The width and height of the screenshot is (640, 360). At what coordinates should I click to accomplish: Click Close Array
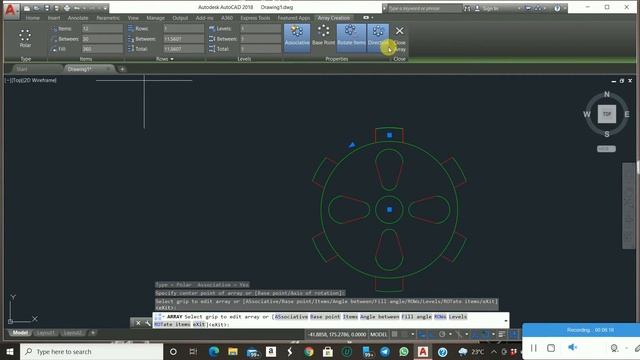399,38
